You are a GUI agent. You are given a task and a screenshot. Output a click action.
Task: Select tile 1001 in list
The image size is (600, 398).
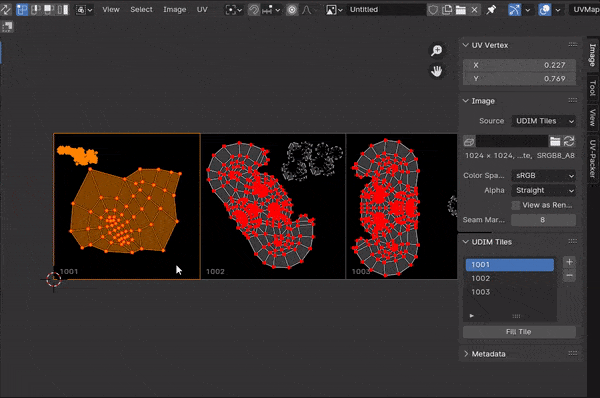(510, 265)
